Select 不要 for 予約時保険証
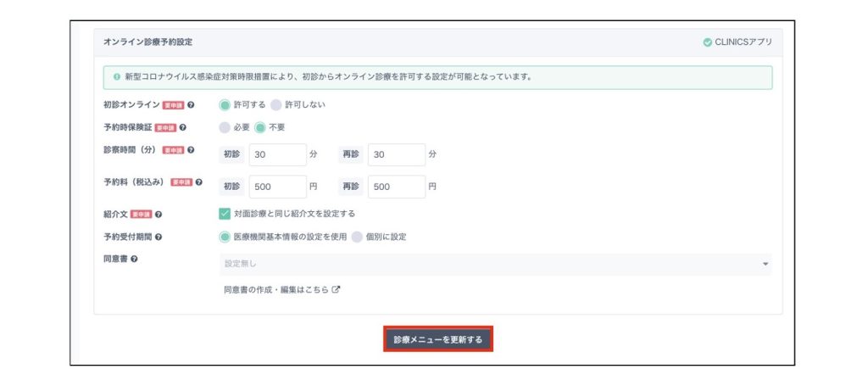 coord(260,128)
